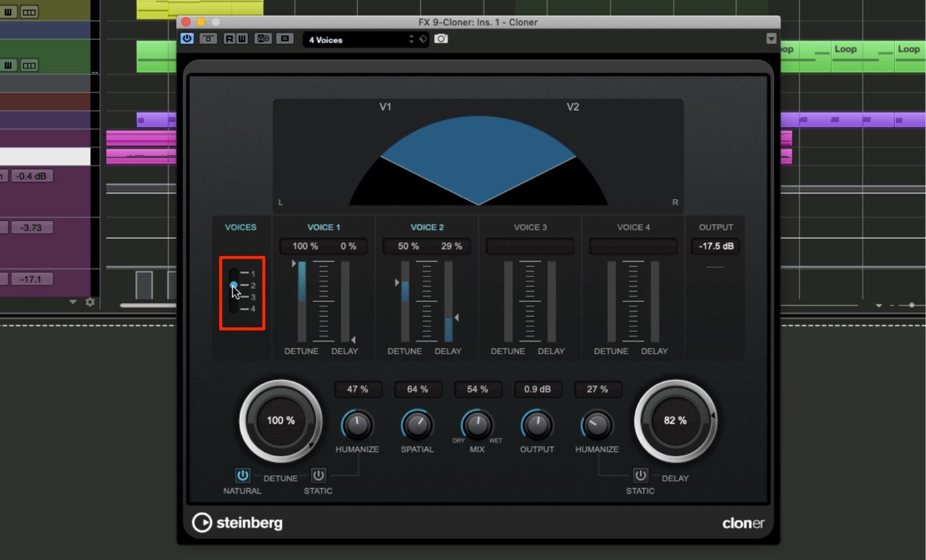The width and height of the screenshot is (926, 560).
Task: Click the Humanize value field 27 %
Action: (x=597, y=389)
